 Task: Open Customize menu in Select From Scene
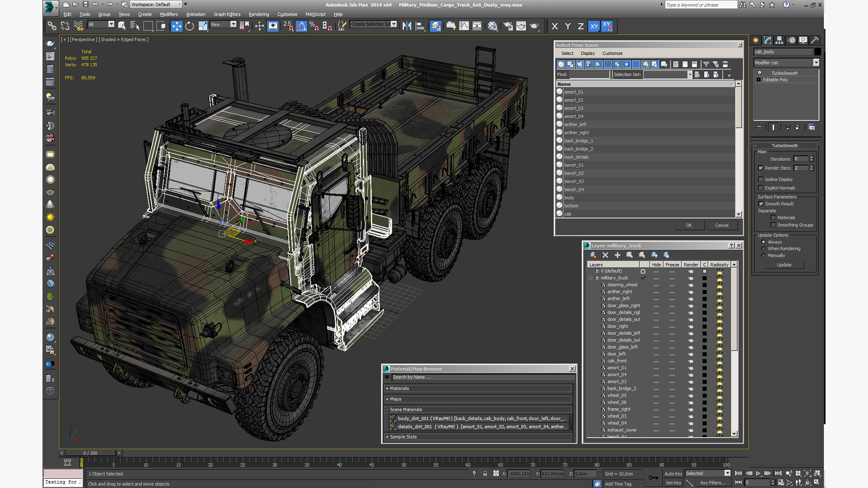tap(612, 53)
